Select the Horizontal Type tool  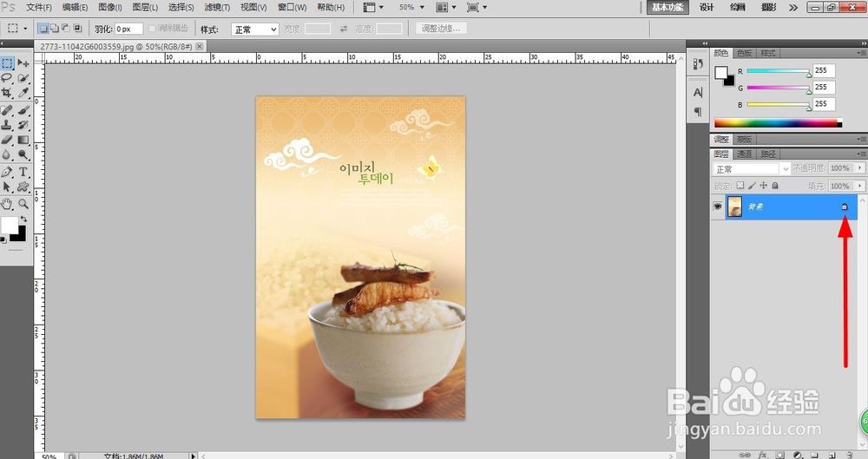(x=23, y=172)
